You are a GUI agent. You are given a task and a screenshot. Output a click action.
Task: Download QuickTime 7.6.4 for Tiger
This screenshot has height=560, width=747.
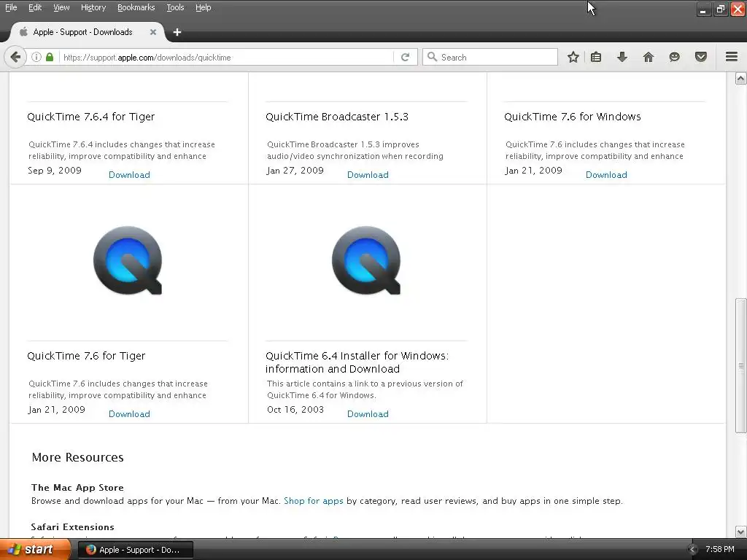point(129,175)
